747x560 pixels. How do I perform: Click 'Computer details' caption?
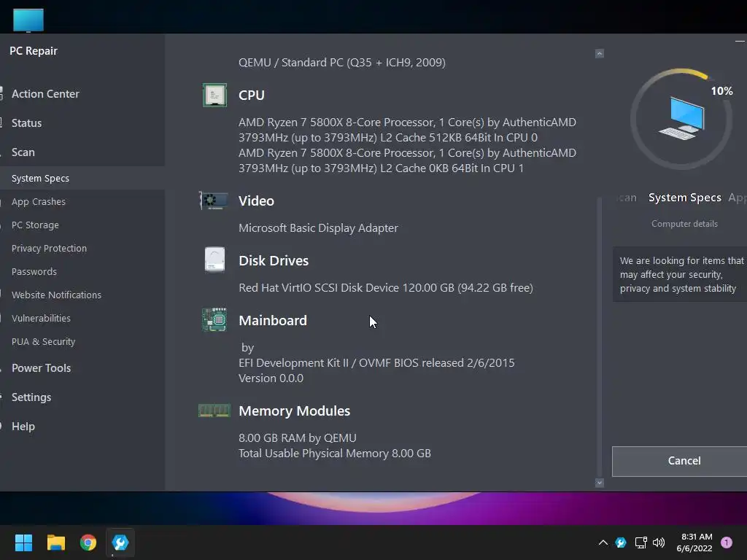[x=684, y=223]
